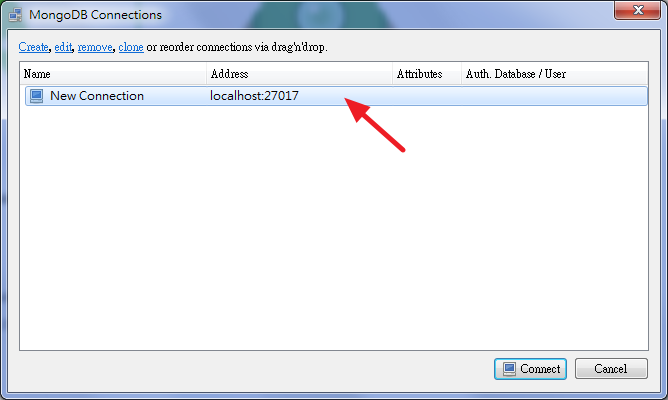Click the edit connection link
This screenshot has height=400, width=668.
63,47
